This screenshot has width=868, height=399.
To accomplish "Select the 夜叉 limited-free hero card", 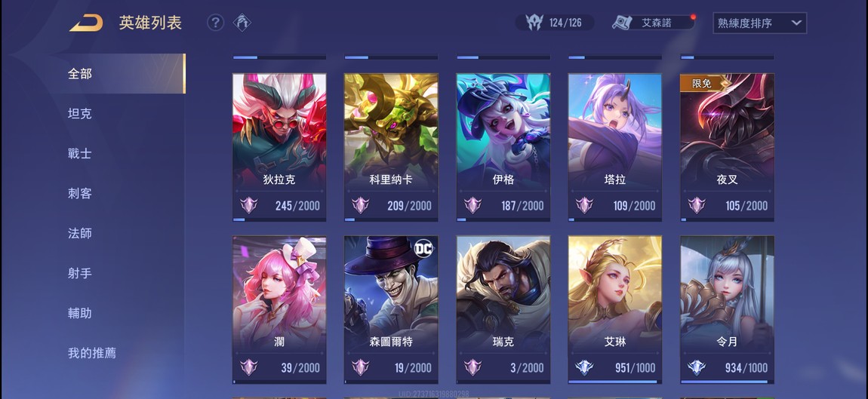I will (x=727, y=148).
